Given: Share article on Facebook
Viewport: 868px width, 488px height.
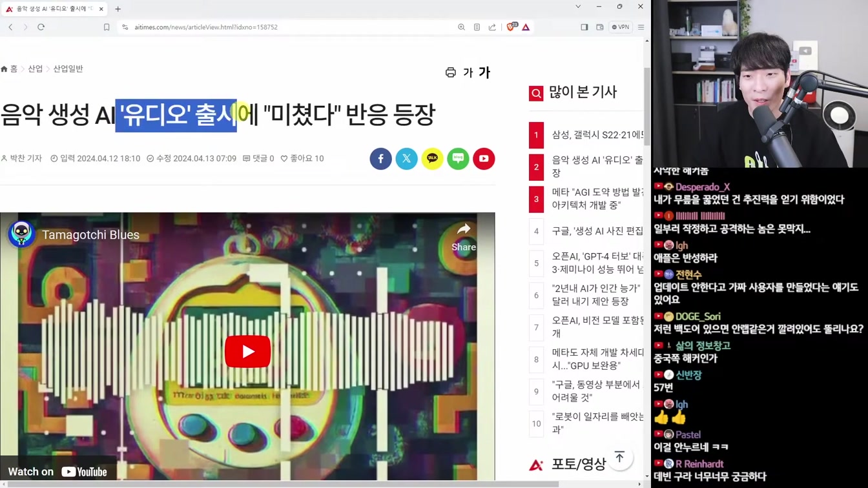Looking at the screenshot, I should pyautogui.click(x=381, y=159).
